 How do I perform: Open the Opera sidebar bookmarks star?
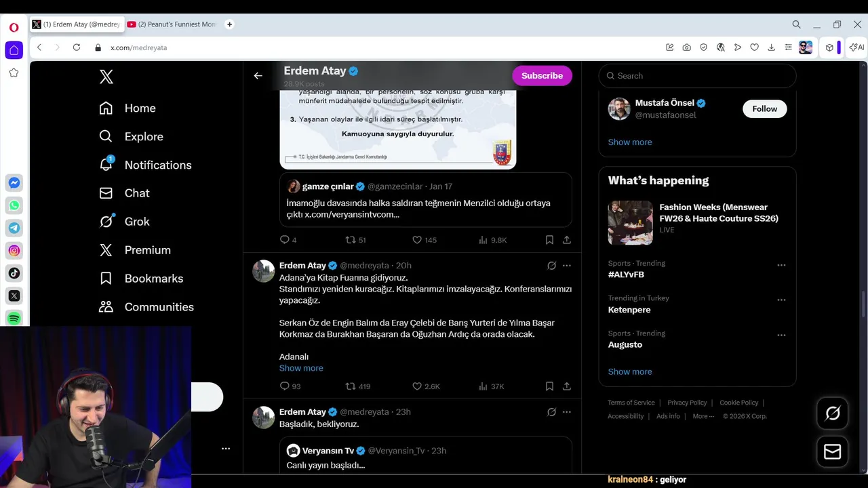[x=14, y=73]
